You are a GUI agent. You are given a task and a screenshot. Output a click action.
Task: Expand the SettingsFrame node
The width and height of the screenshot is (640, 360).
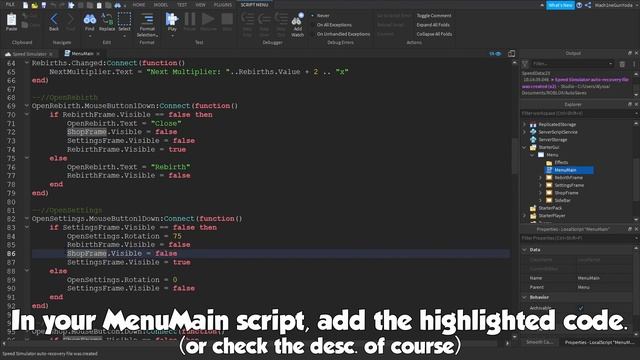click(540, 185)
